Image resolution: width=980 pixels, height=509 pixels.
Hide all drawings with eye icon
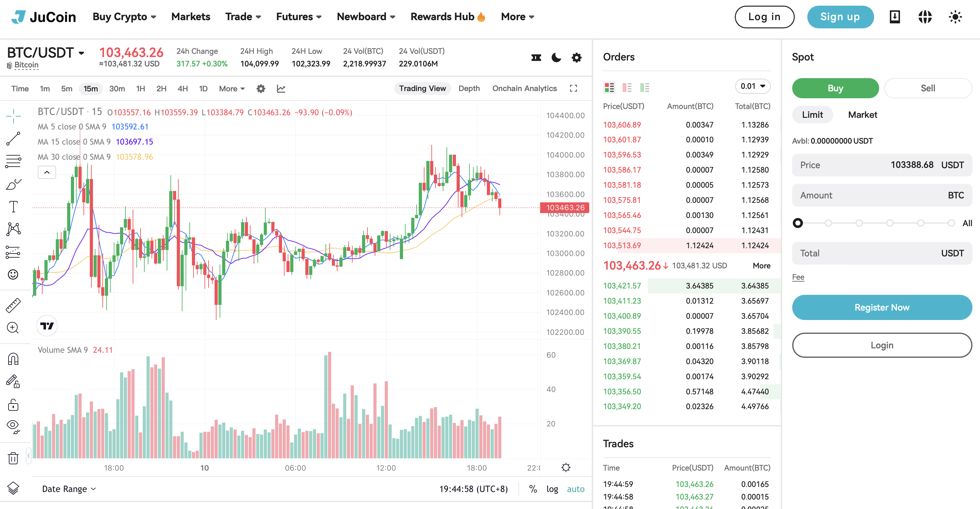coord(13,427)
